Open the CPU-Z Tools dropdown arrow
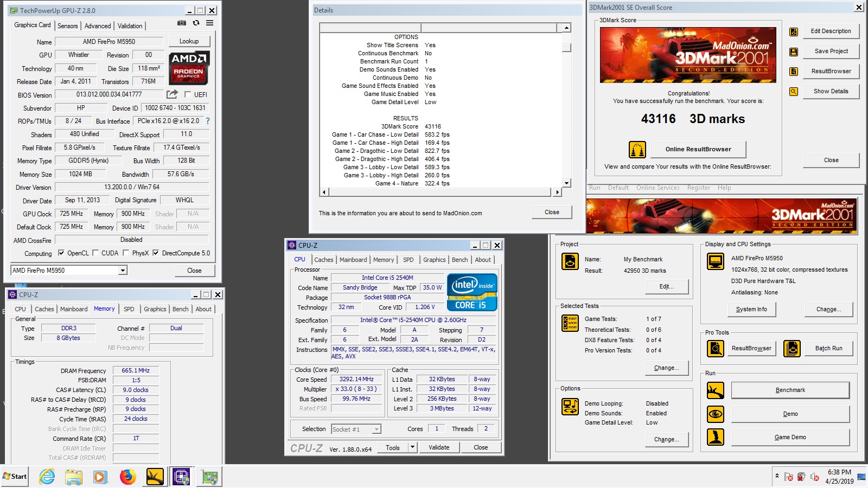The width and height of the screenshot is (868, 488). click(413, 447)
